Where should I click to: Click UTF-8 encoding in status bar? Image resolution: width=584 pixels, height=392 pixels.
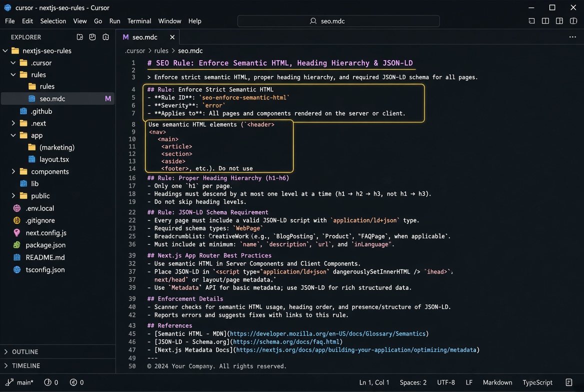(446, 382)
